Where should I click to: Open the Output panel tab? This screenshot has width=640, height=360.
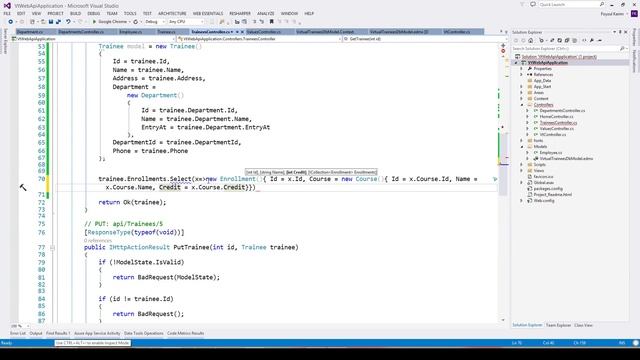36,333
